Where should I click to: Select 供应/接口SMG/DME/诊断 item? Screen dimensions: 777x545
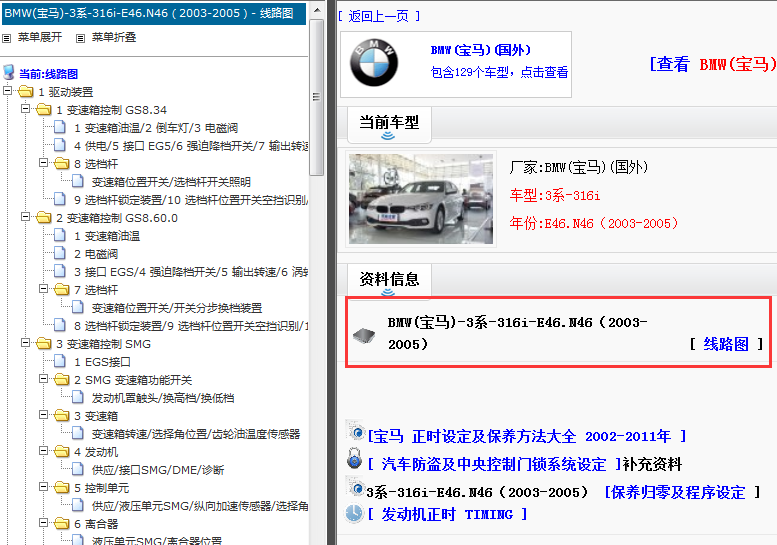(x=158, y=470)
